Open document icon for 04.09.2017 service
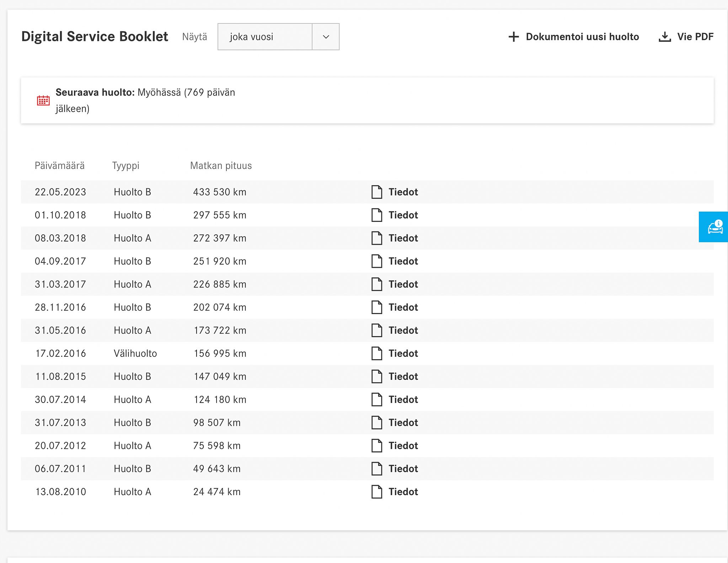 point(377,261)
